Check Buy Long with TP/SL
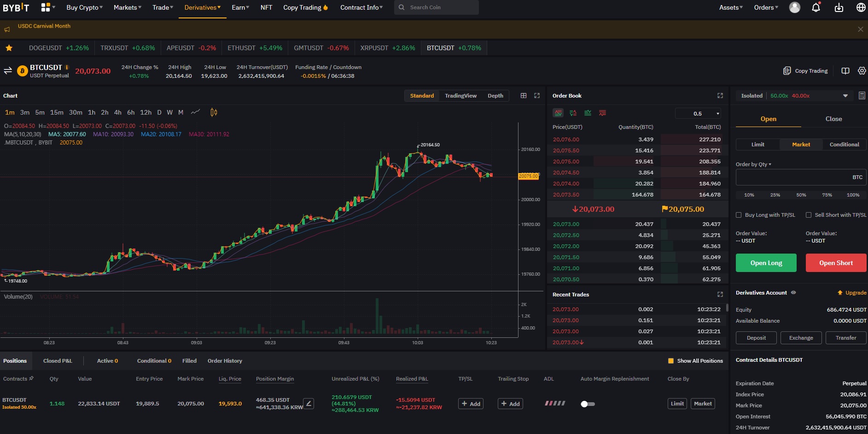The width and height of the screenshot is (868, 434). (739, 215)
